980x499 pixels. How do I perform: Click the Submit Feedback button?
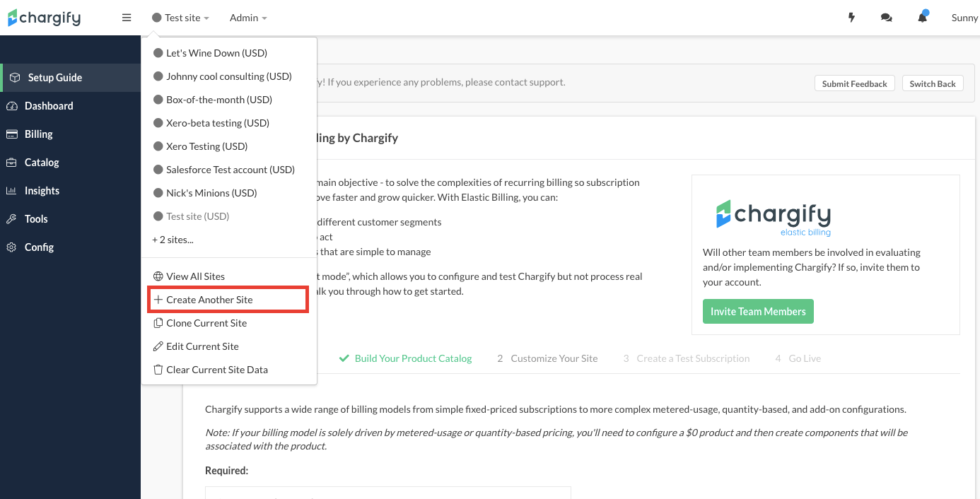coord(854,83)
